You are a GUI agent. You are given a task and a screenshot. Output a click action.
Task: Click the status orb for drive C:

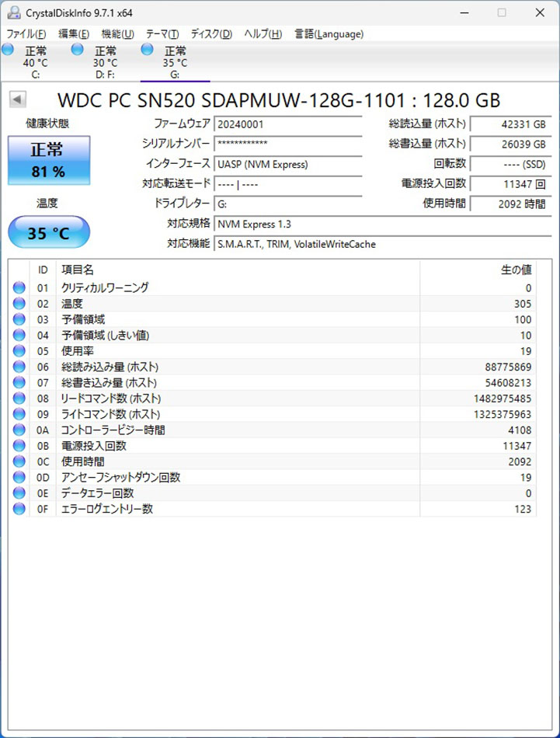(8, 50)
